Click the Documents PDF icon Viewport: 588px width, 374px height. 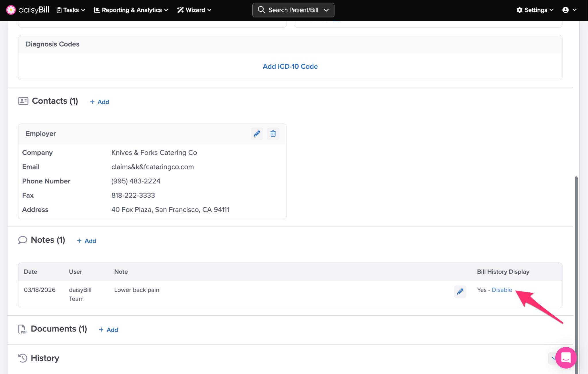pos(23,329)
